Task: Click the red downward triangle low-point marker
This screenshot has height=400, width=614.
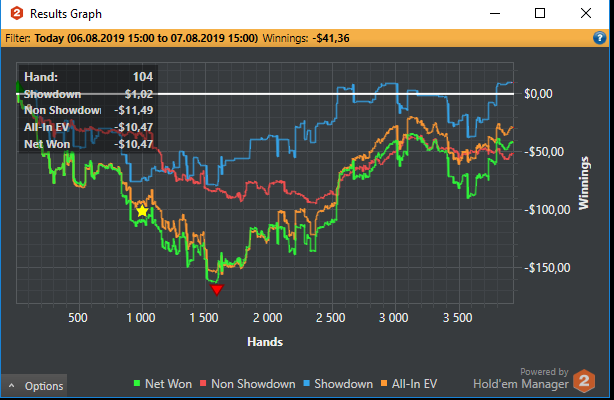Action: click(217, 290)
